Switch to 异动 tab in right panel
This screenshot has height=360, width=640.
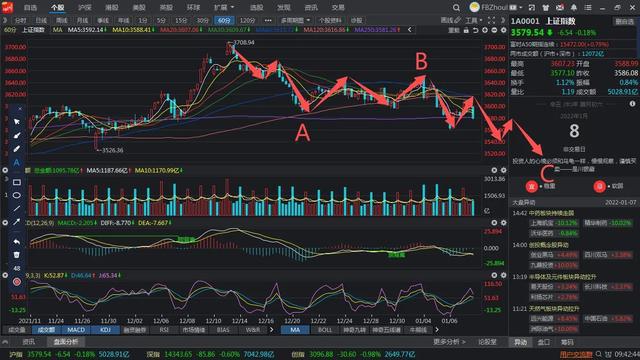520,342
